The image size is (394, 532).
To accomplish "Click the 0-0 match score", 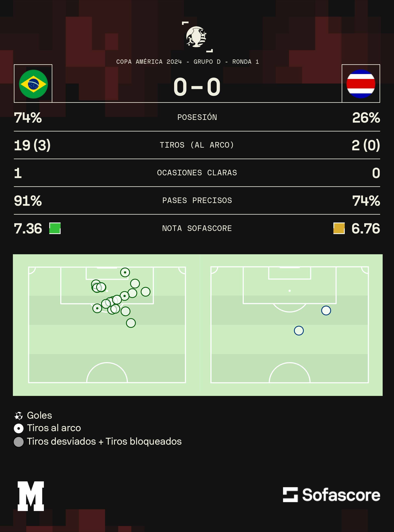I will 197,87.
